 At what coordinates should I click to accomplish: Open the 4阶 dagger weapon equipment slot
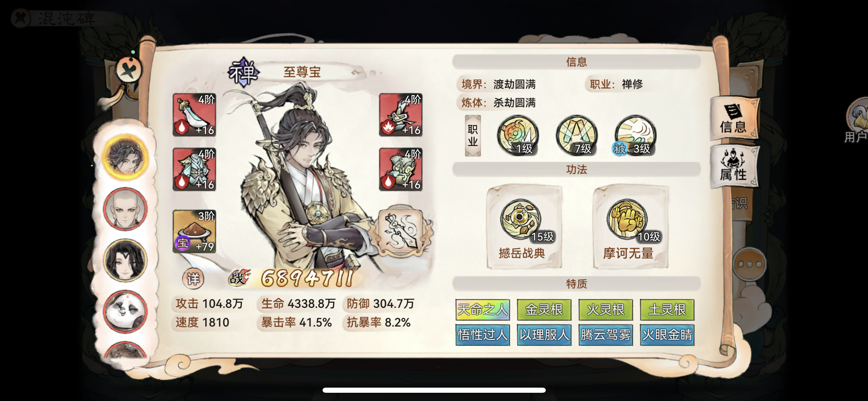(194, 115)
